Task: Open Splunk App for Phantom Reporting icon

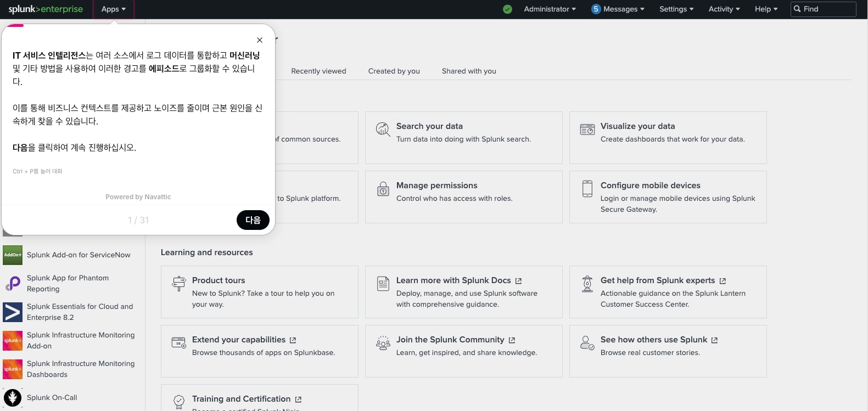Action: point(13,284)
